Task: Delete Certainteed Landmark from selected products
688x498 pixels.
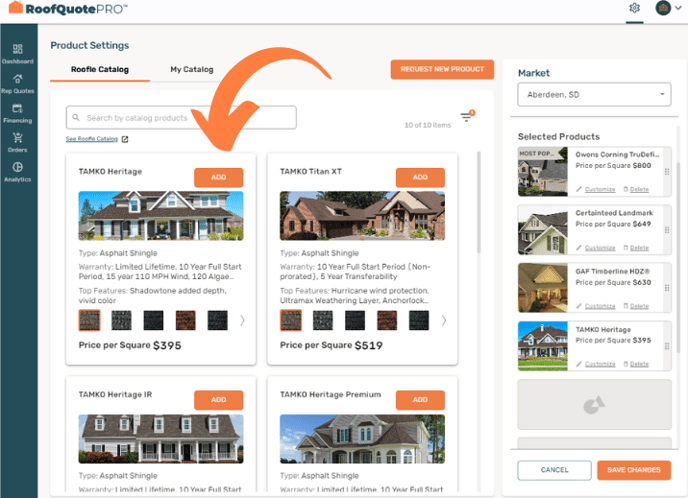Action: pyautogui.click(x=636, y=248)
